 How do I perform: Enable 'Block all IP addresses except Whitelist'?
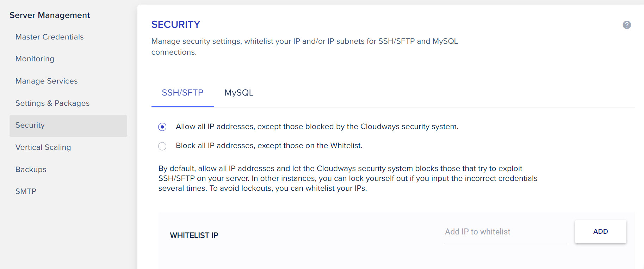162,146
